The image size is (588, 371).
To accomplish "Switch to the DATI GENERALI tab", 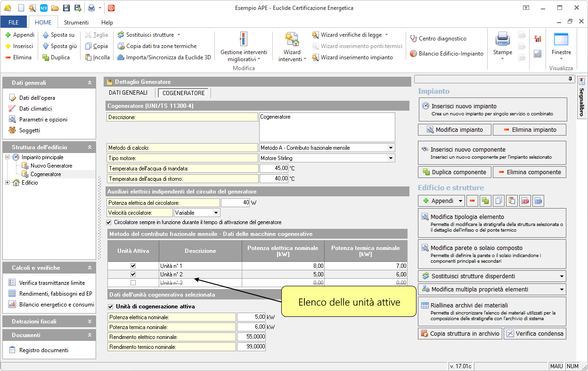I will (x=128, y=93).
